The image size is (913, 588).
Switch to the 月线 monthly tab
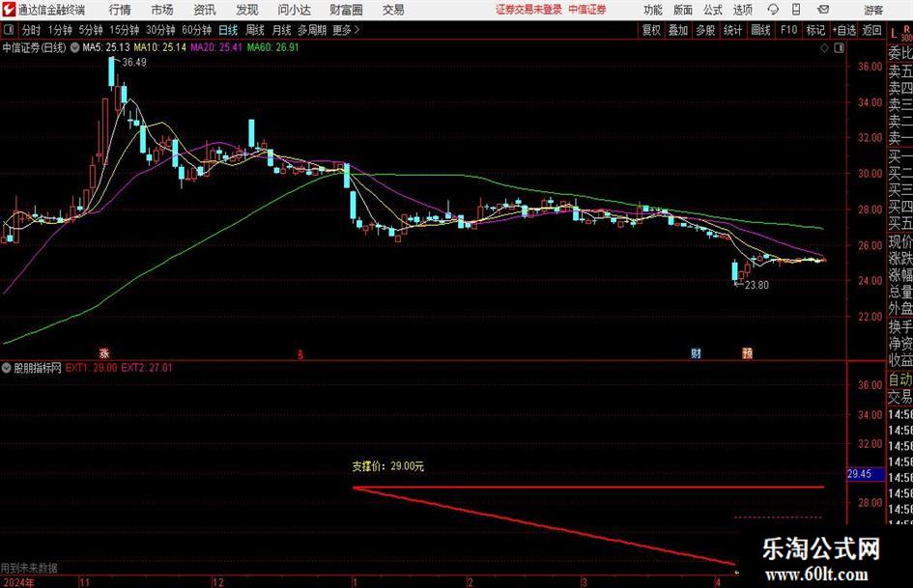281,30
